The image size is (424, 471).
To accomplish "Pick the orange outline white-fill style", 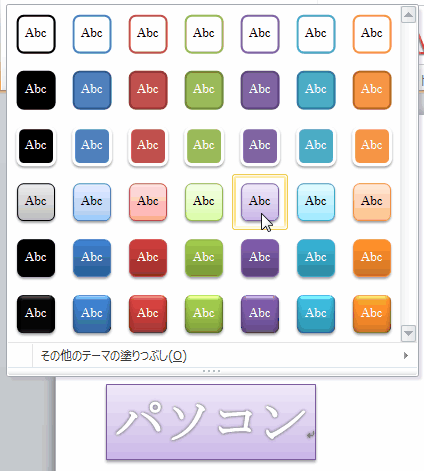I will tap(372, 34).
